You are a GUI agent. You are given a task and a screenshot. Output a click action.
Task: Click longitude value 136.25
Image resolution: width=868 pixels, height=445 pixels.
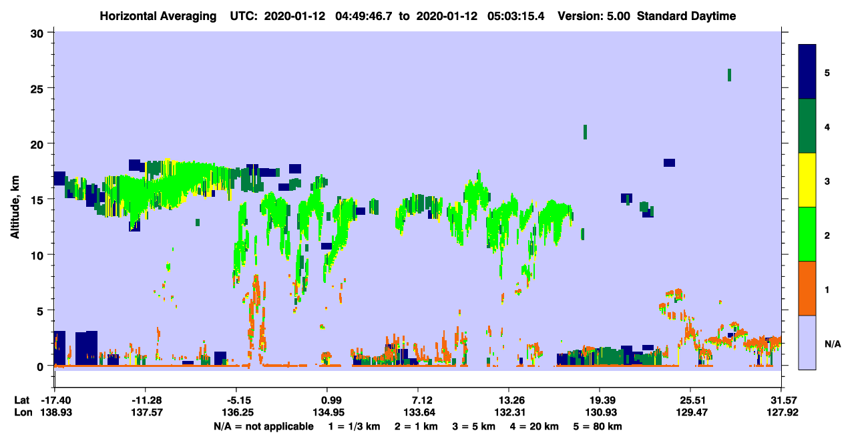coord(236,413)
